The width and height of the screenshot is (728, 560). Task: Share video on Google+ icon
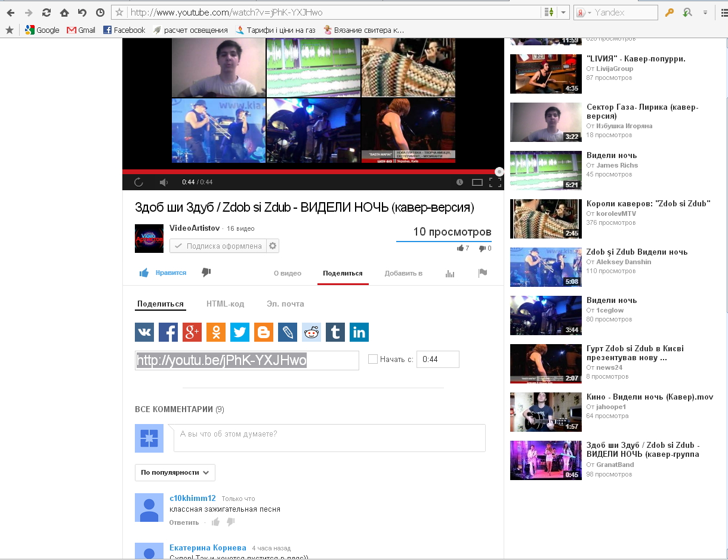[x=192, y=332]
